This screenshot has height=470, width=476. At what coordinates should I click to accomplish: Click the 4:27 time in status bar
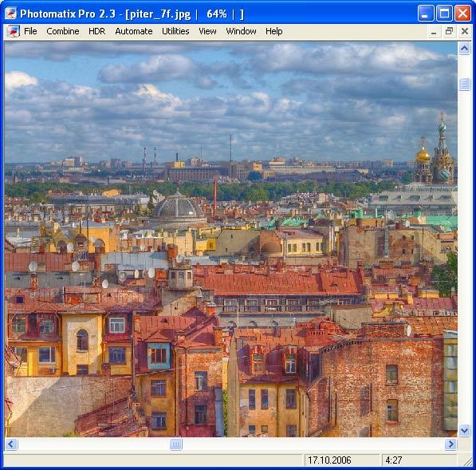(394, 460)
